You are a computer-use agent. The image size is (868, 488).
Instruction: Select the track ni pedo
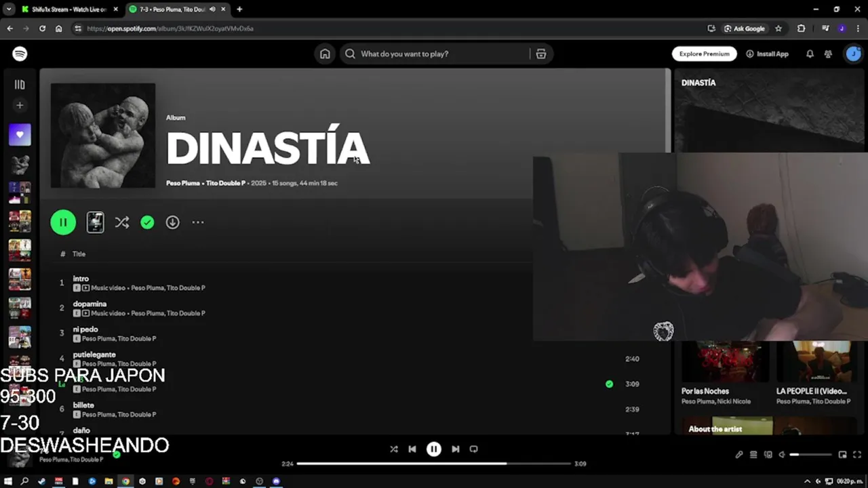coord(85,329)
